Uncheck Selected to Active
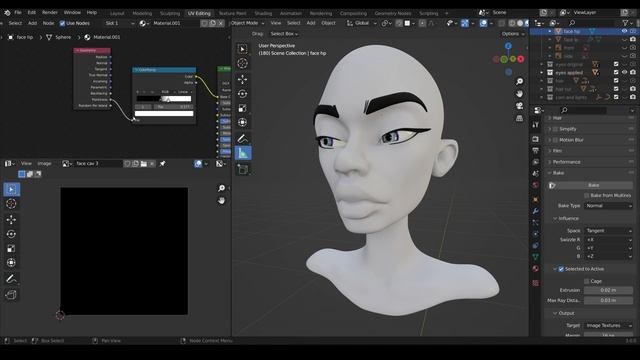640x360 pixels. [561, 269]
